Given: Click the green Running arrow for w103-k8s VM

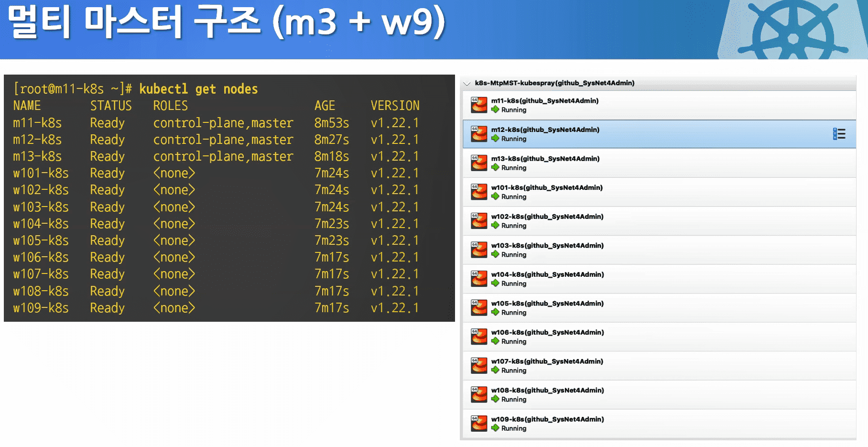Looking at the screenshot, I should click(495, 254).
